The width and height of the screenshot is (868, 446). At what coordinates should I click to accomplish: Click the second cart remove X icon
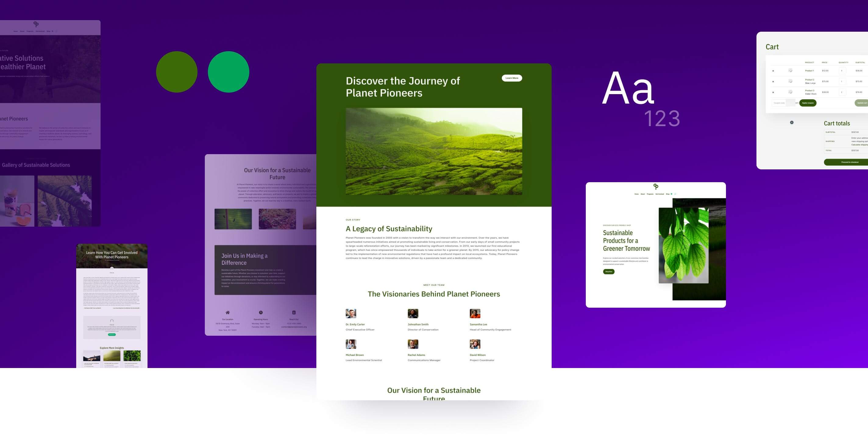tap(773, 81)
